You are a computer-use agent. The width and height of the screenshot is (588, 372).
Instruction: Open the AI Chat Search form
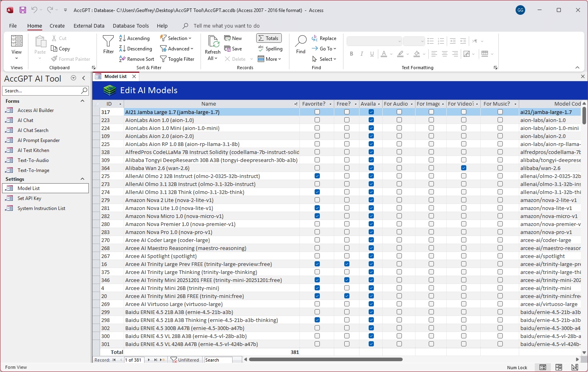click(x=33, y=130)
